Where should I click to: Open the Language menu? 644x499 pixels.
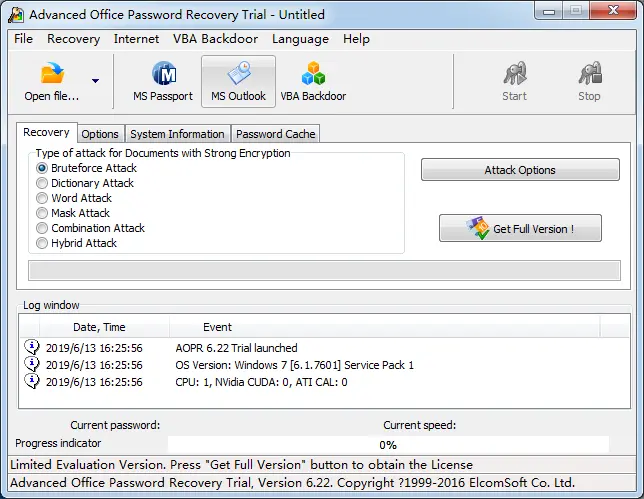[x=300, y=39]
